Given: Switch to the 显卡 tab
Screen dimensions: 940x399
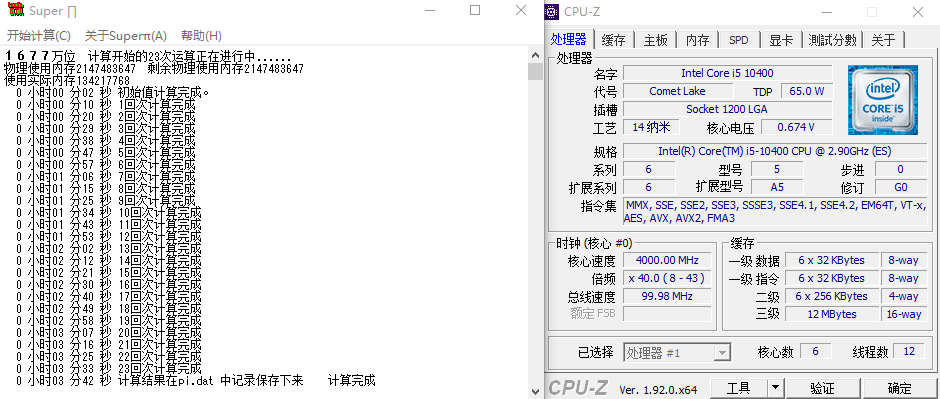Looking at the screenshot, I should (781, 40).
